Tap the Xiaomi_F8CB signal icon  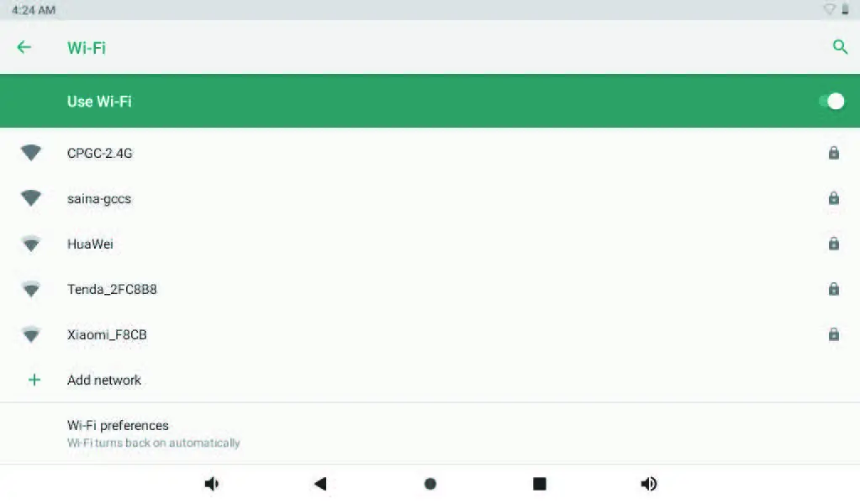31,334
